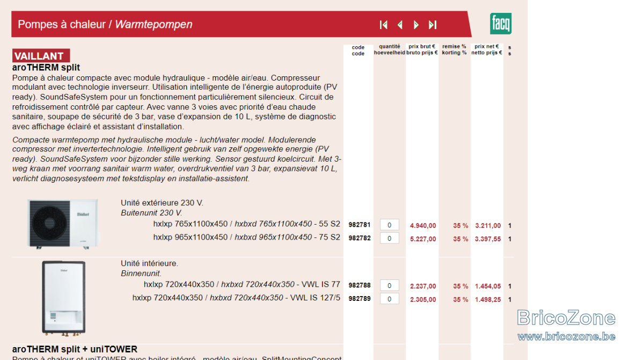Click 35 % discount for code 982789
This screenshot has height=360, width=644.
click(460, 300)
